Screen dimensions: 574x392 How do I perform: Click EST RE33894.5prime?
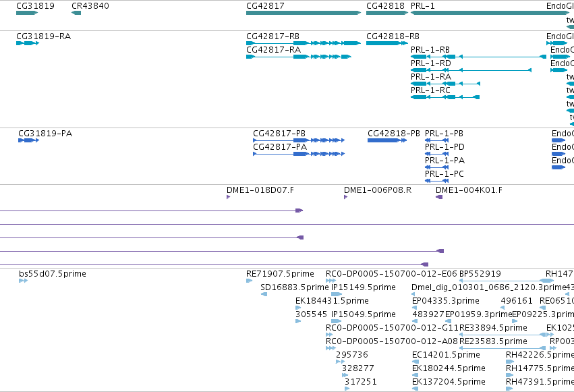493,329
